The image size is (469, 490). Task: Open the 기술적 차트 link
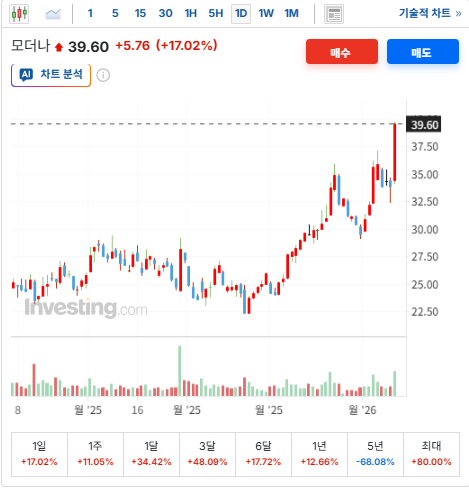tap(430, 13)
